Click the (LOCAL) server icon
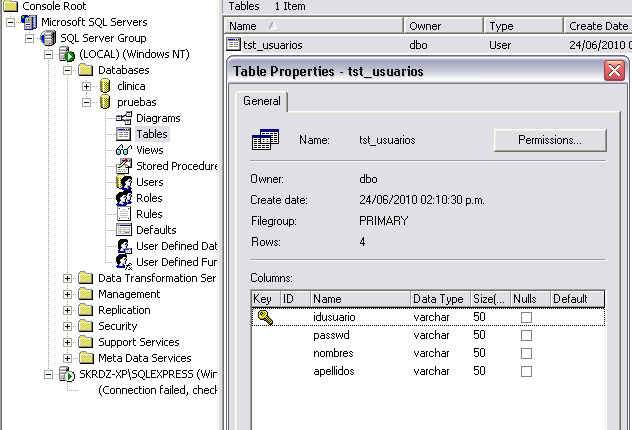632x430 pixels. click(67, 54)
